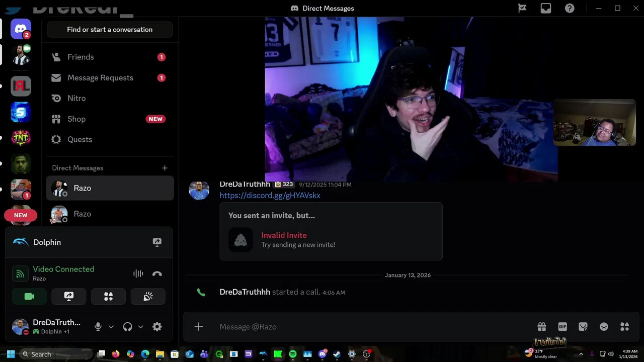
Task: Send a gift with the gift icon
Action: pyautogui.click(x=542, y=327)
